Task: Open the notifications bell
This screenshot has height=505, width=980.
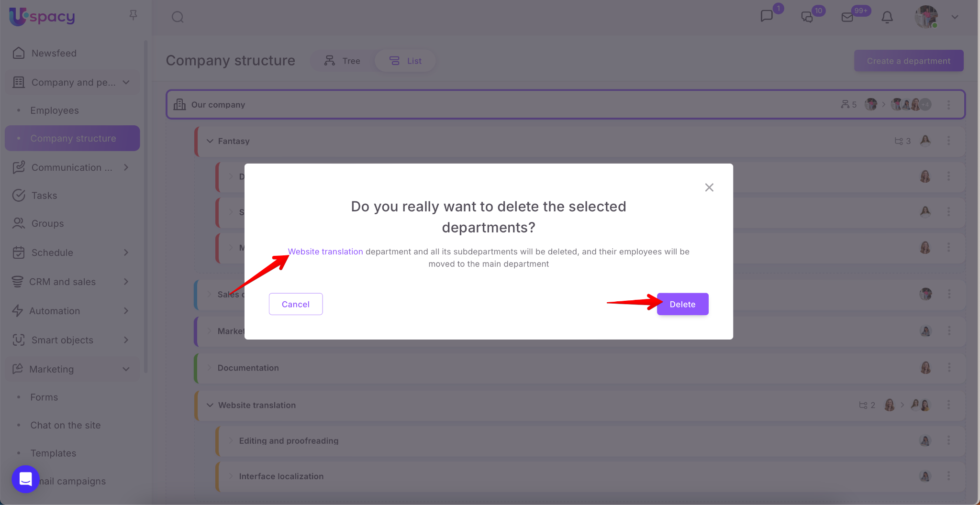Action: pos(887,17)
